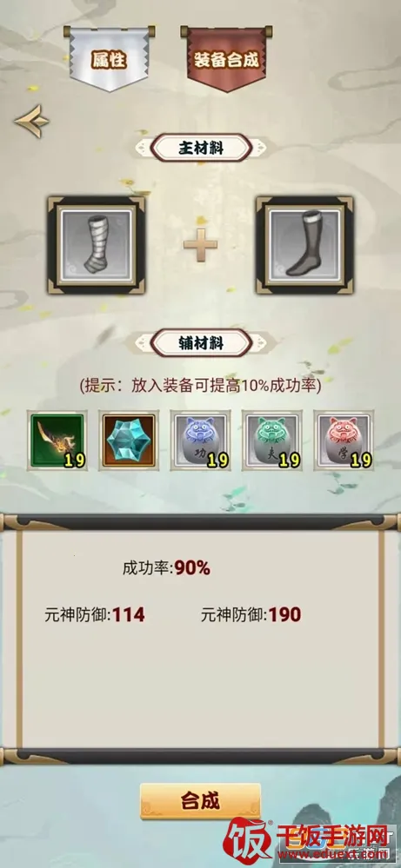Go back using the golden arrow icon
Image resolution: width=401 pixels, height=868 pixels.
click(x=31, y=122)
